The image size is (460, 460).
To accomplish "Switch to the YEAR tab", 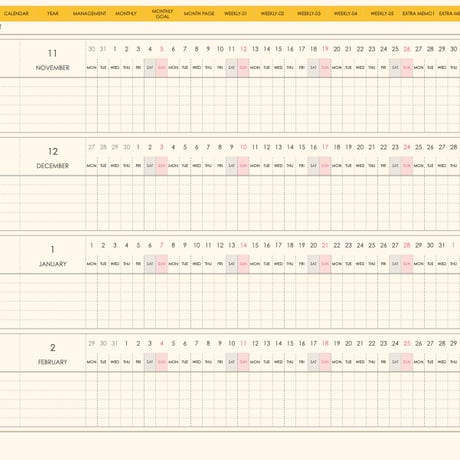I will (x=53, y=14).
